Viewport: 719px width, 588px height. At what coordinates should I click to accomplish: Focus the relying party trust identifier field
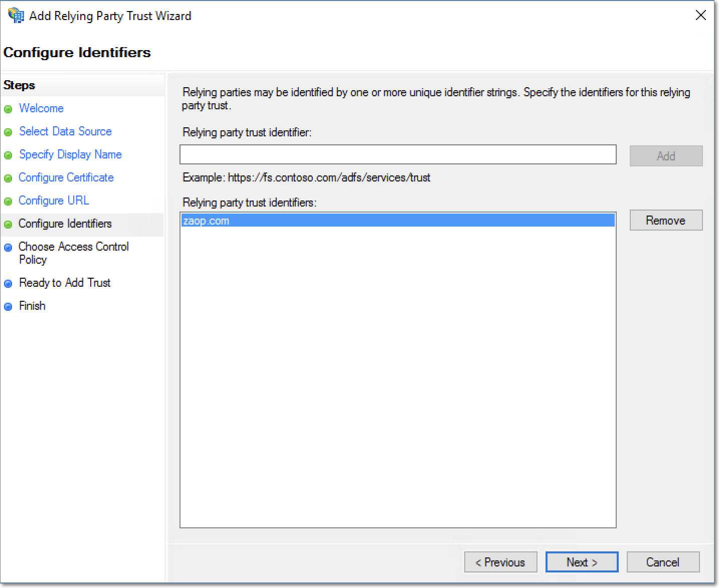pos(398,154)
